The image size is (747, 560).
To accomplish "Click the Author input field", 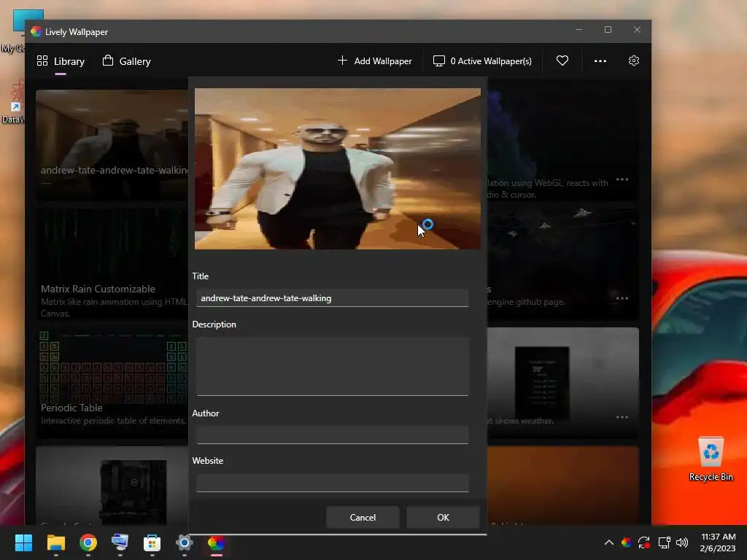I will 333,435.
